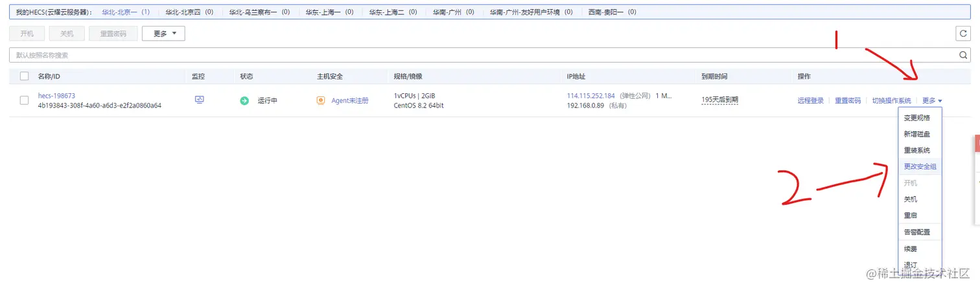Click the 1vCPUs | 2GiB spec text
980x290 pixels.
(x=414, y=96)
